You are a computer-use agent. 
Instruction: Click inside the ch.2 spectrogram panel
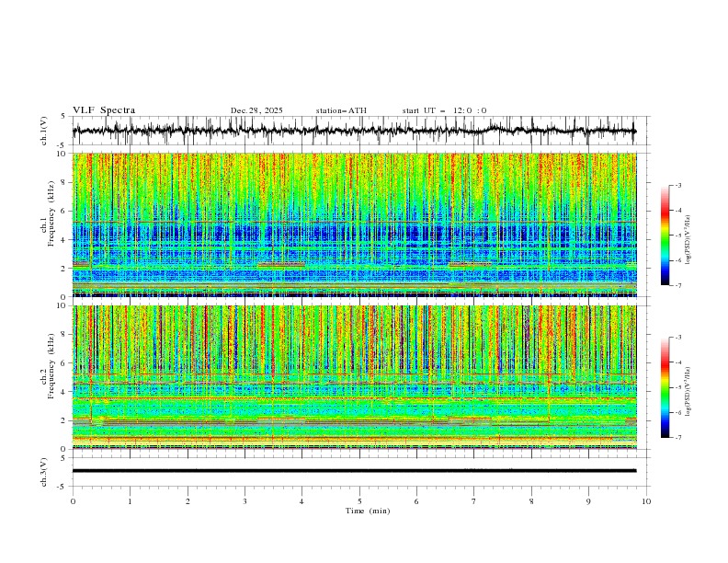click(x=355, y=377)
